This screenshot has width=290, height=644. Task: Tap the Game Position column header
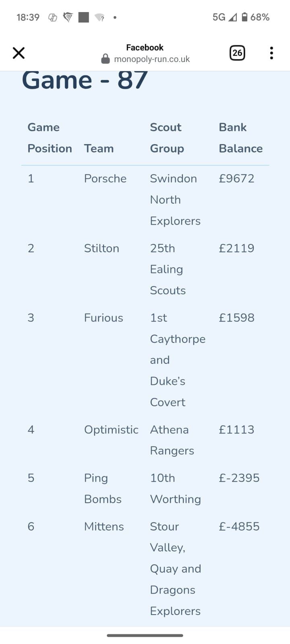coord(50,138)
